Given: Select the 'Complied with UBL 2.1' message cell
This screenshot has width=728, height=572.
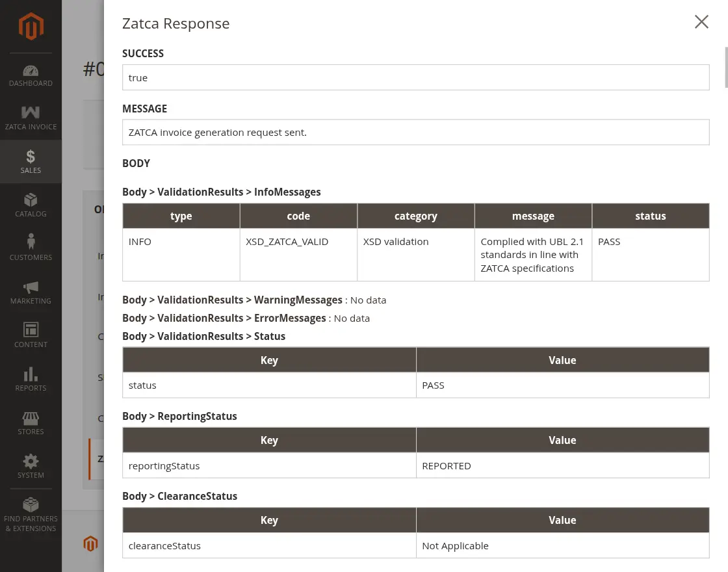Looking at the screenshot, I should (533, 254).
